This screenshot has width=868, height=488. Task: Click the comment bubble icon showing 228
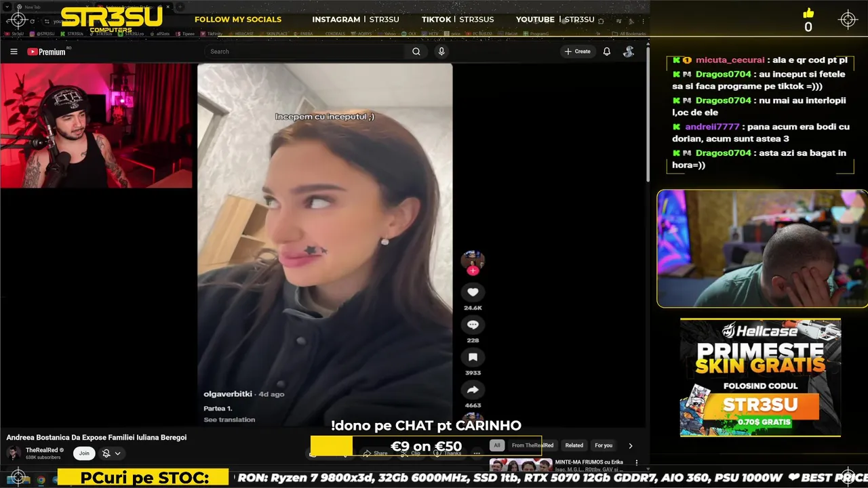[x=473, y=325]
